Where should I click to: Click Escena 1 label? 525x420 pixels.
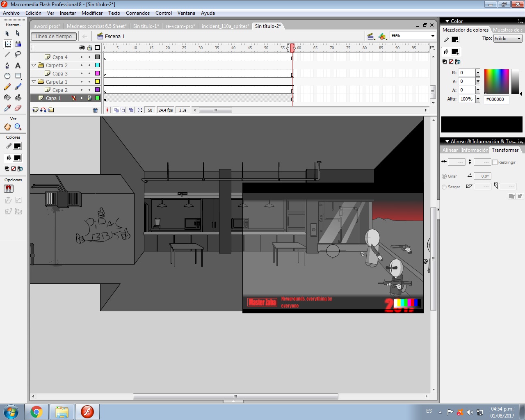click(115, 37)
